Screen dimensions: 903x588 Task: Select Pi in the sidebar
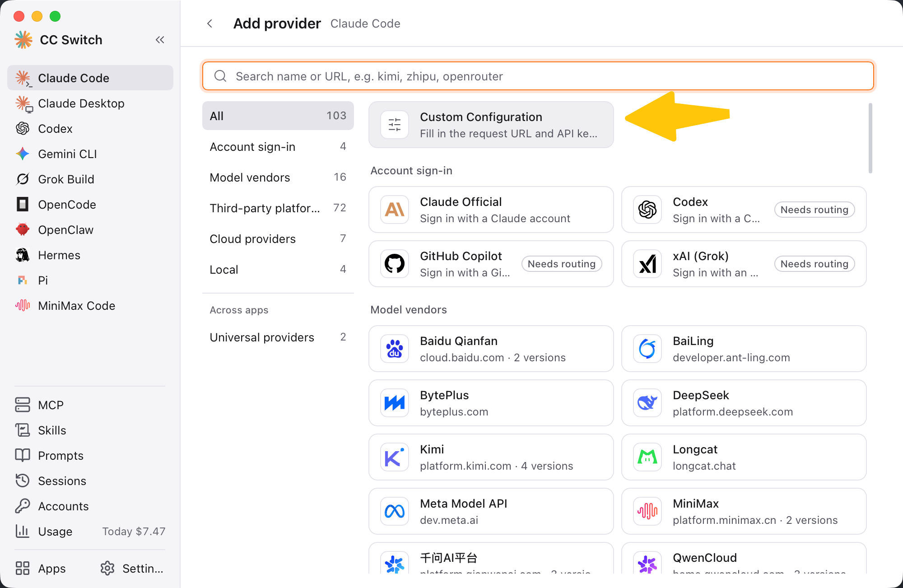pos(90,280)
